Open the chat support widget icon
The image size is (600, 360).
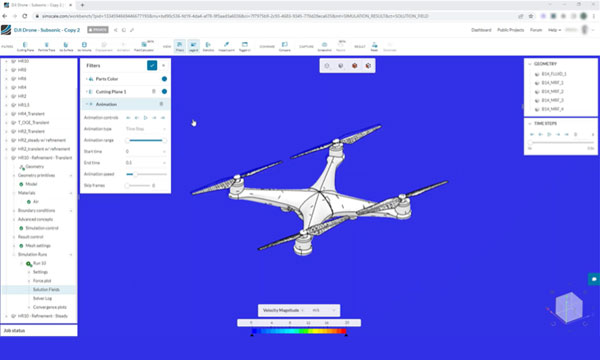click(594, 279)
